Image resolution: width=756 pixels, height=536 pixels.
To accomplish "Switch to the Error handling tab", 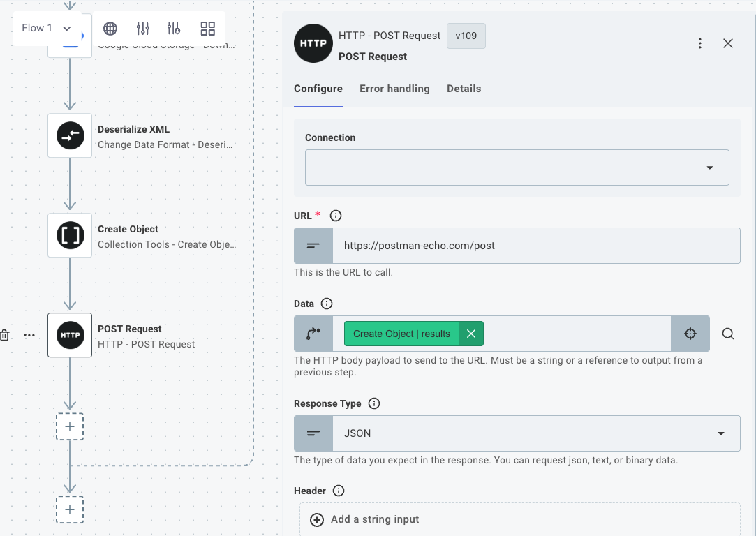I will (x=394, y=89).
